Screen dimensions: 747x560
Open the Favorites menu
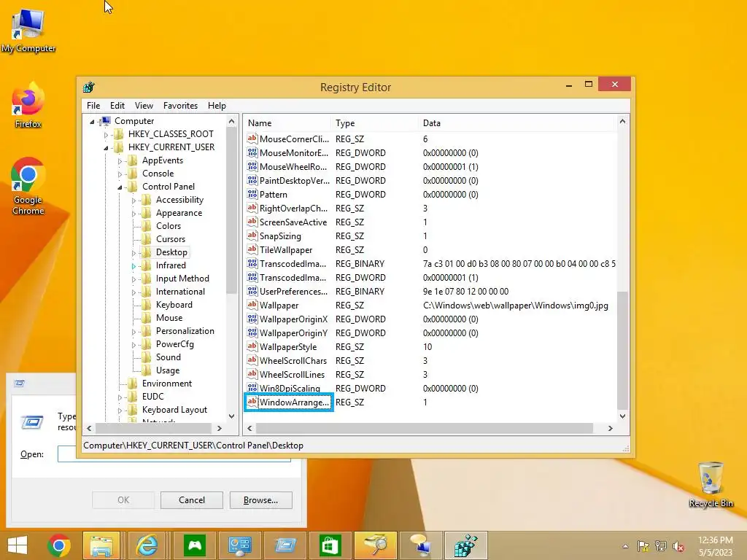[x=180, y=106]
